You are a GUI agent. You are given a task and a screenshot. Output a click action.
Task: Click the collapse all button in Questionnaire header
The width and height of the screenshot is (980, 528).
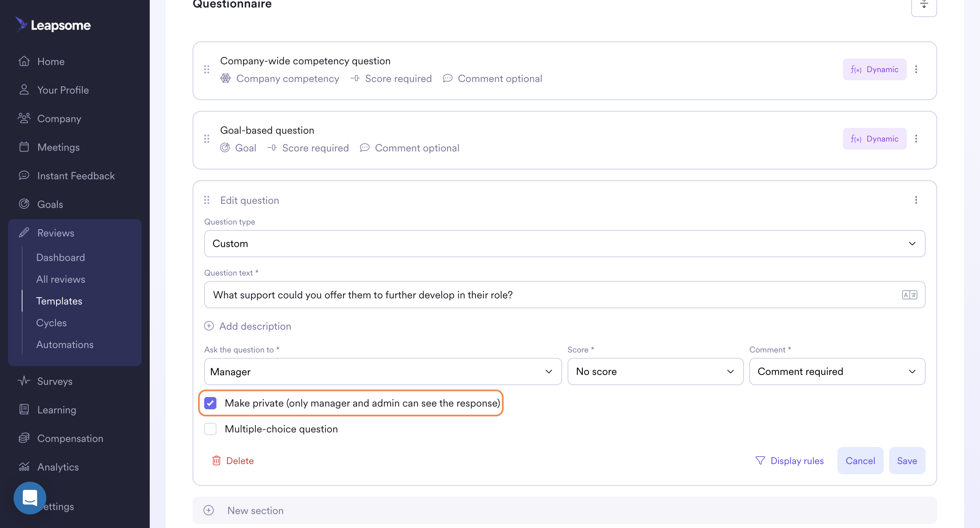click(924, 5)
